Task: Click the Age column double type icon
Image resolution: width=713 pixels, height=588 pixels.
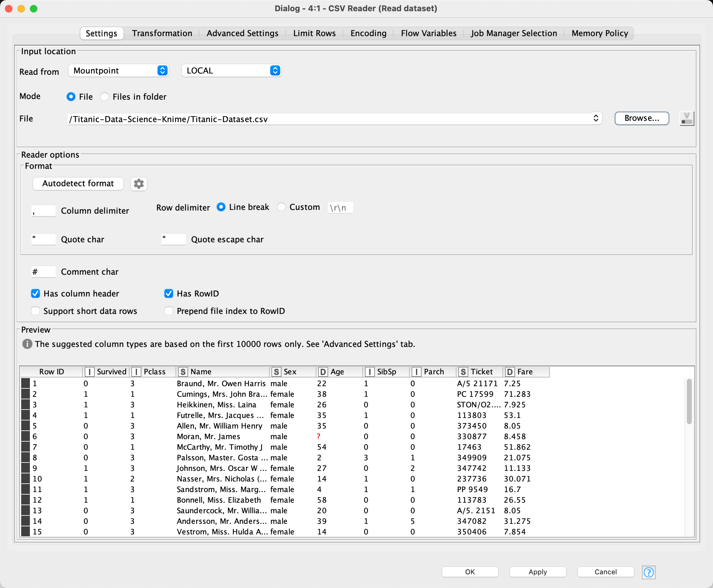Action: (323, 372)
